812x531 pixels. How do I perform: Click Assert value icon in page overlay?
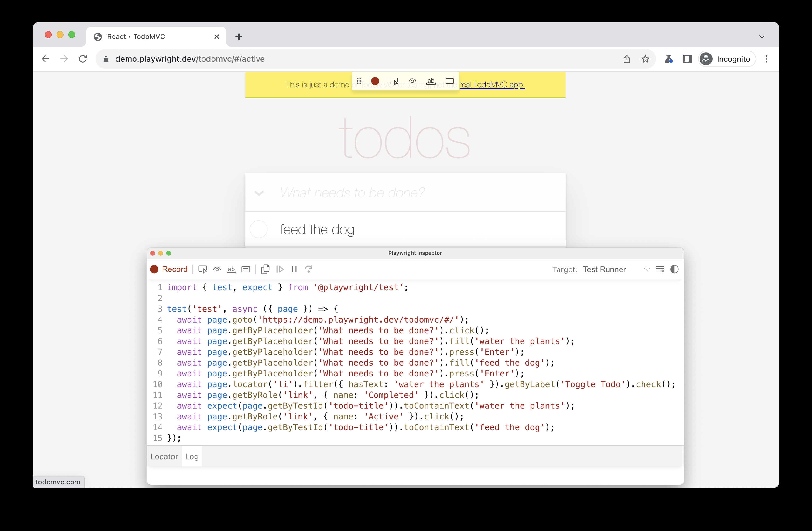(x=450, y=81)
